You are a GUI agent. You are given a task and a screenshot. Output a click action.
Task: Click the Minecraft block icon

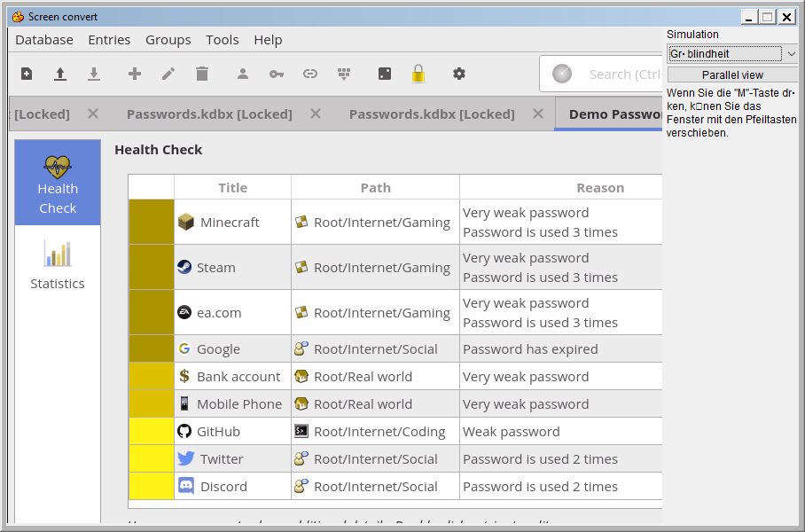[186, 222]
